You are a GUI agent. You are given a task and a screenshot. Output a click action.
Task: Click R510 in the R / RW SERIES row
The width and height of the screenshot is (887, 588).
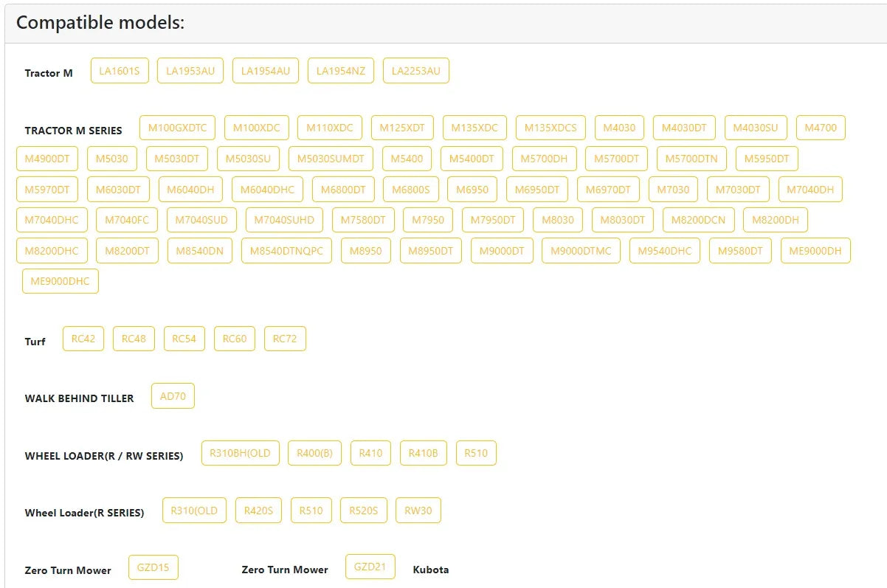click(476, 453)
